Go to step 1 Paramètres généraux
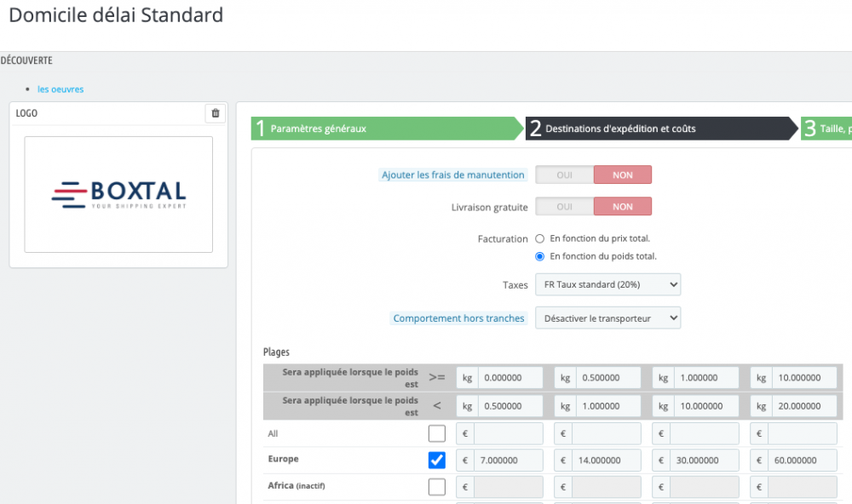Screen dimensions: 852x504 386,129
